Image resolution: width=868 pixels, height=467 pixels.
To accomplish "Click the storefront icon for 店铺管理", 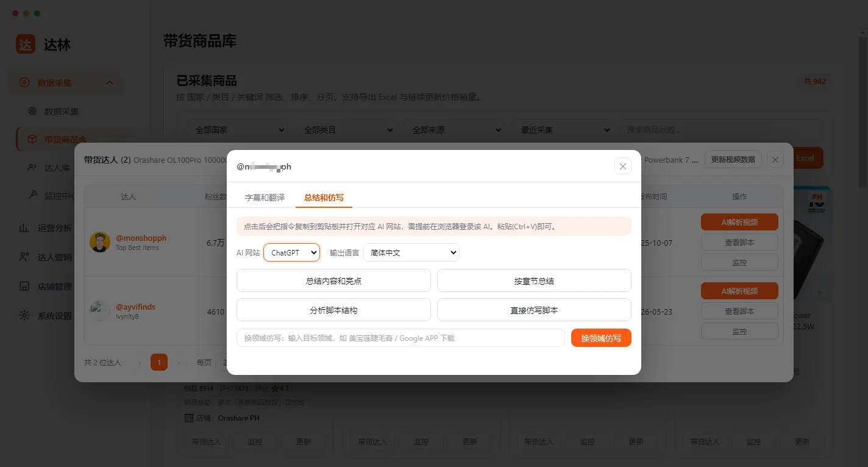I will (x=24, y=287).
